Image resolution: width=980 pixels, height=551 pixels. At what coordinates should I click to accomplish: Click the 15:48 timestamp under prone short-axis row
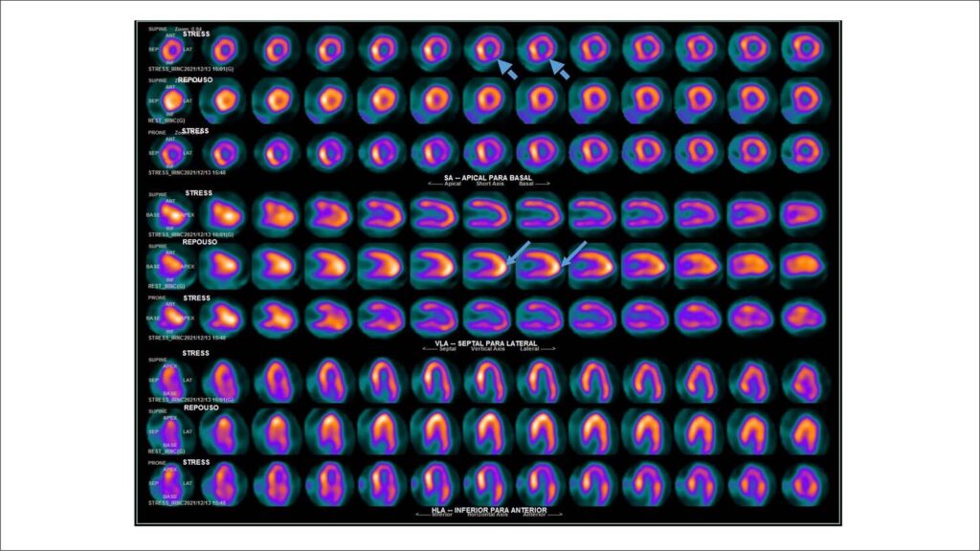click(211, 172)
